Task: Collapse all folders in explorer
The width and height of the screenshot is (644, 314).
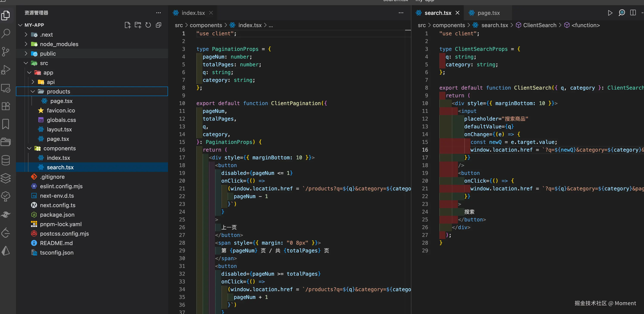Action: pyautogui.click(x=159, y=25)
